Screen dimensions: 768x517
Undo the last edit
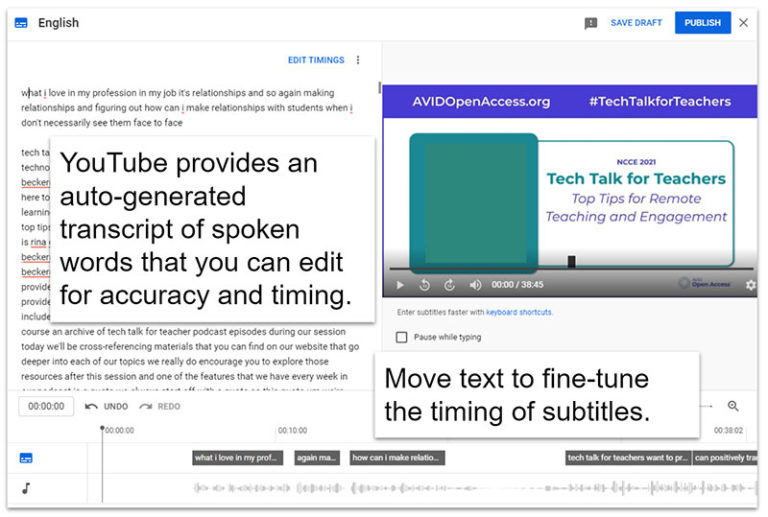(x=106, y=406)
